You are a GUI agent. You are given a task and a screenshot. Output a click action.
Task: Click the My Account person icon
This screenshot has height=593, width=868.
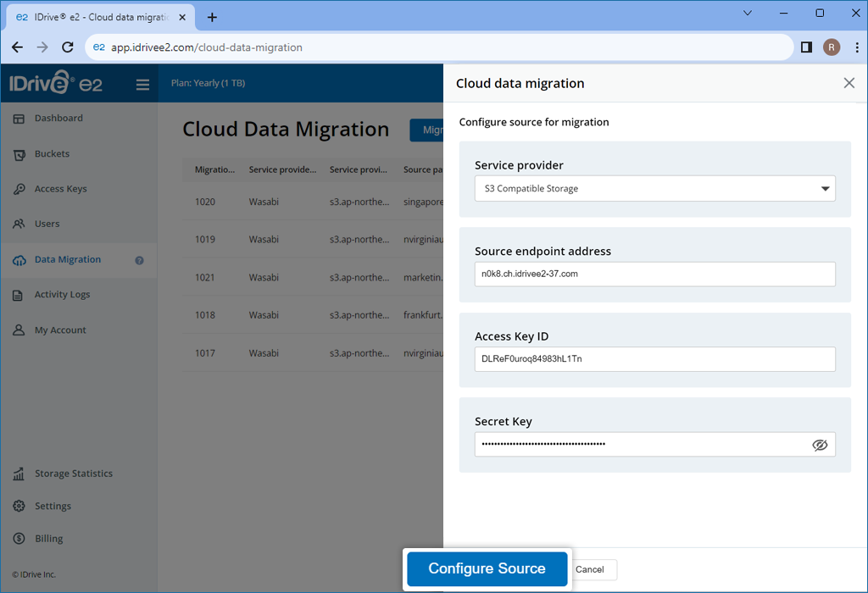19,330
